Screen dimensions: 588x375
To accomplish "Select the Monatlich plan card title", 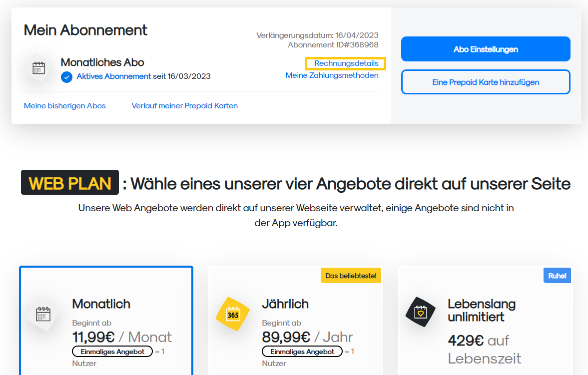I will coord(101,304).
